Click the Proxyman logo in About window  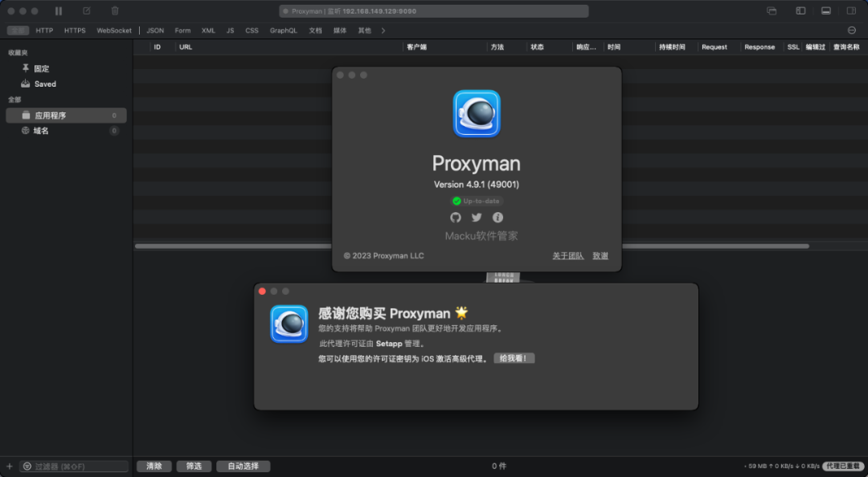point(477,113)
